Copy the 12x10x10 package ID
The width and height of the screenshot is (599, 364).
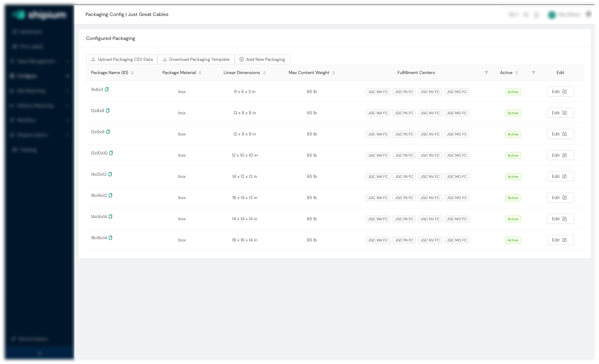111,153
